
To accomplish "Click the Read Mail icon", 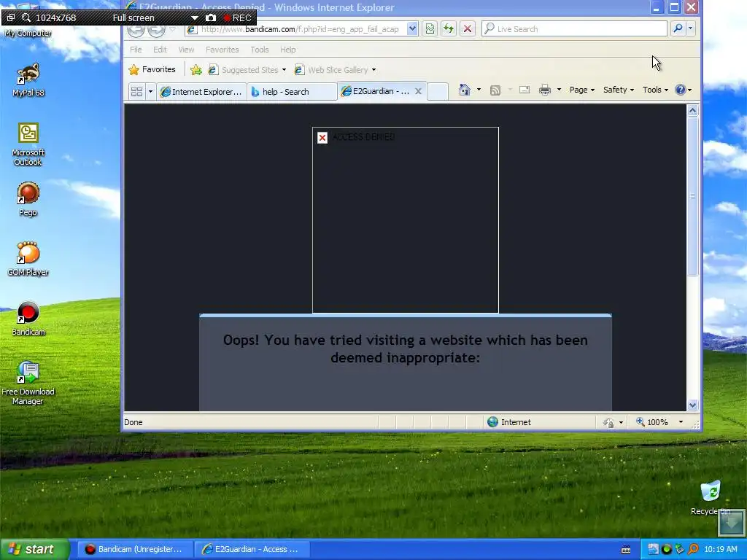I will click(525, 90).
